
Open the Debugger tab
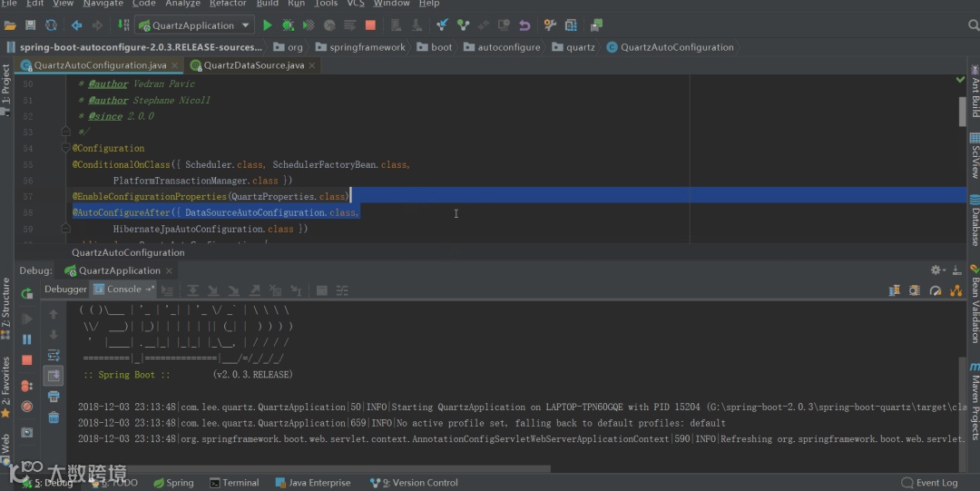point(65,290)
